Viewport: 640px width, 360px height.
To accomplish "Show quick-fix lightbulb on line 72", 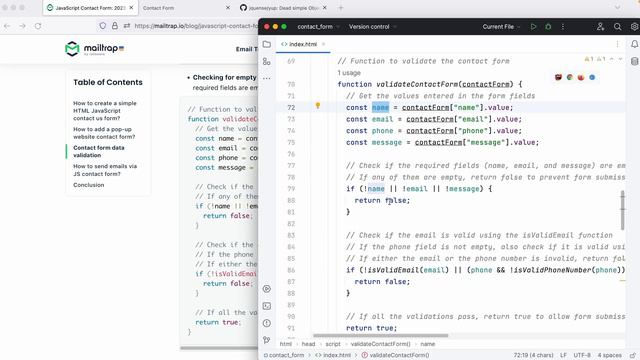I will [318, 106].
